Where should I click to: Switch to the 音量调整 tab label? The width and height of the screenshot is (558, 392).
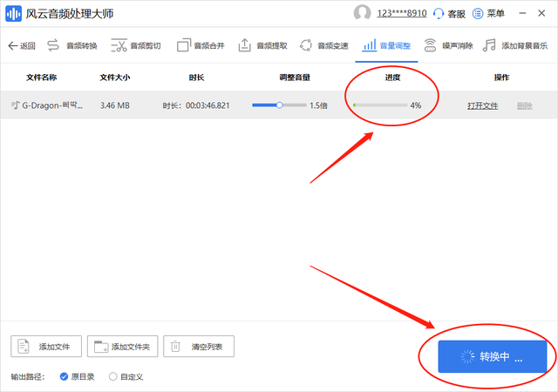[395, 46]
